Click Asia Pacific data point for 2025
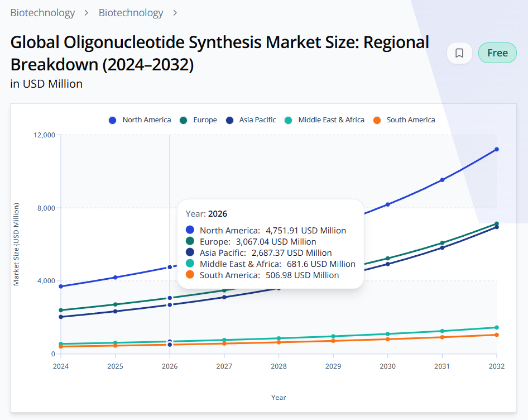 point(115,311)
